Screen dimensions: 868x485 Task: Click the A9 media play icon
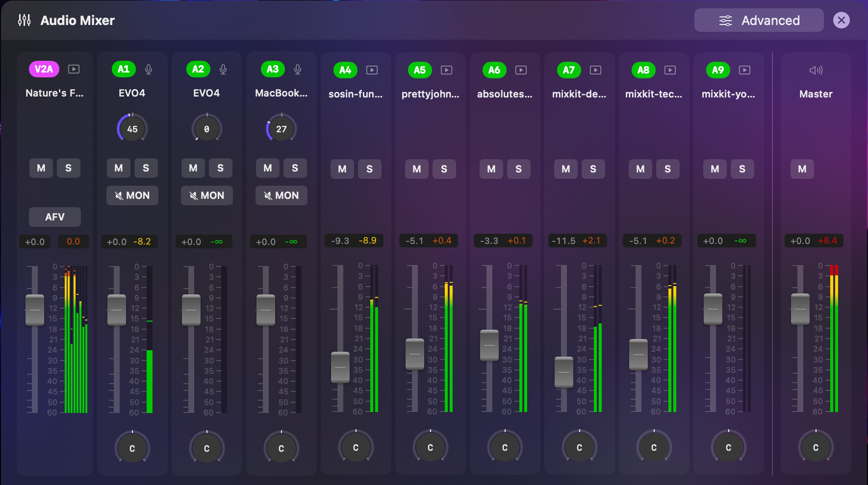click(745, 70)
